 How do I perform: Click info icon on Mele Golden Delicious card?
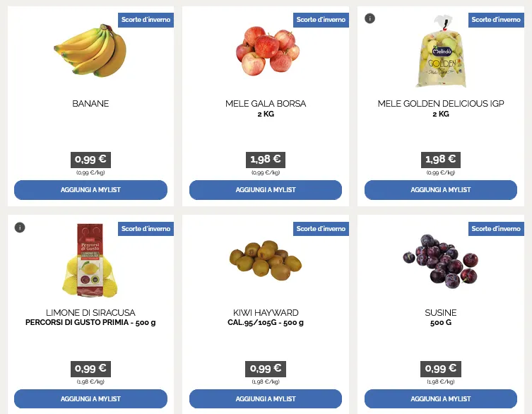point(370,18)
